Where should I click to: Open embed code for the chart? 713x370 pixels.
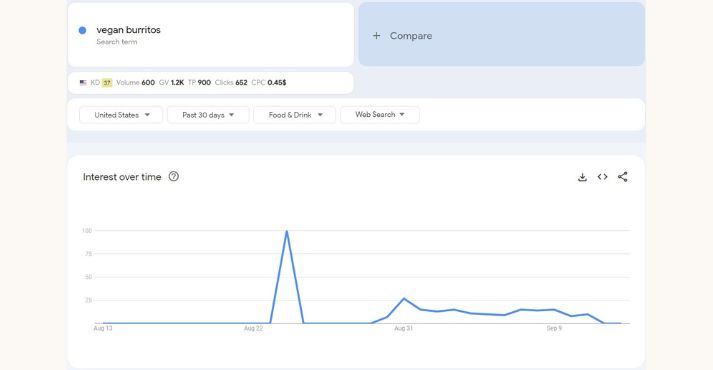coord(603,177)
